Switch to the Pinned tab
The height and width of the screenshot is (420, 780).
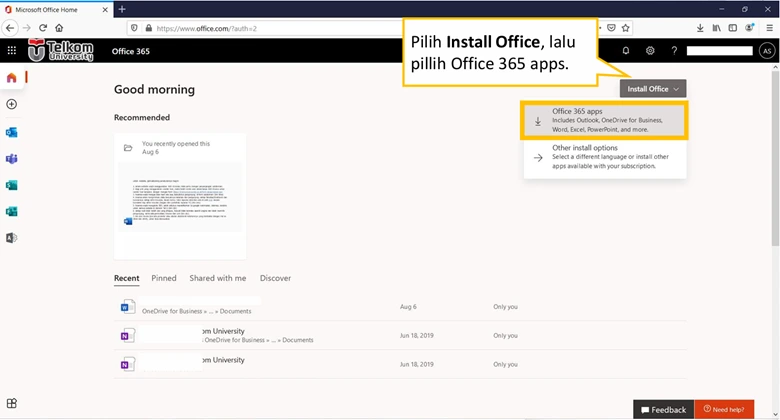coord(164,278)
